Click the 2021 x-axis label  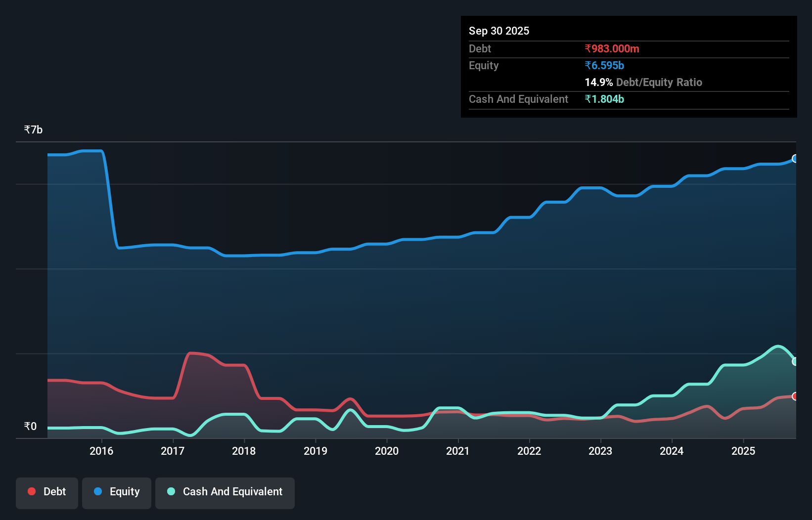click(458, 451)
